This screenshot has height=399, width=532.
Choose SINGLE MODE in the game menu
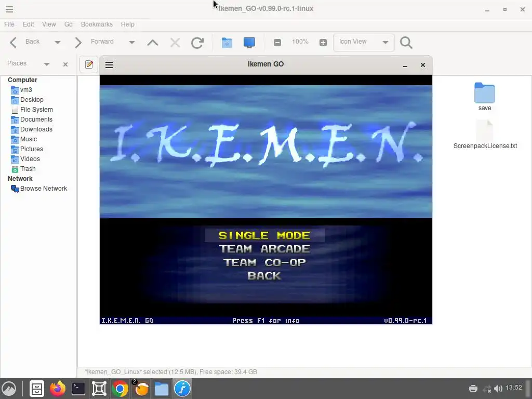point(264,235)
